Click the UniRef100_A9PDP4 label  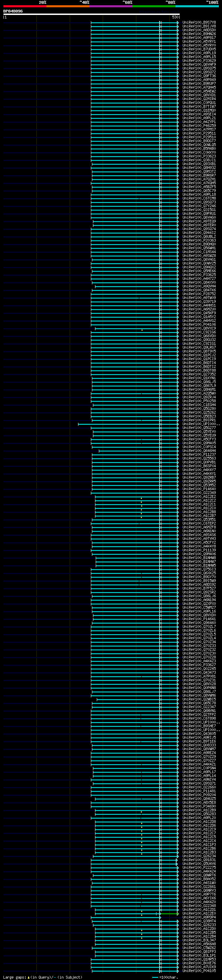[x=199, y=917]
